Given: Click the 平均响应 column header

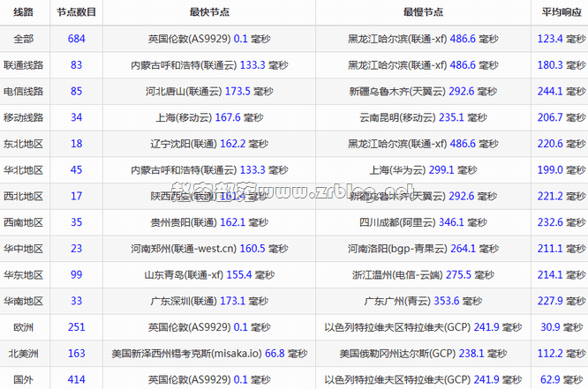Looking at the screenshot, I should [x=562, y=12].
